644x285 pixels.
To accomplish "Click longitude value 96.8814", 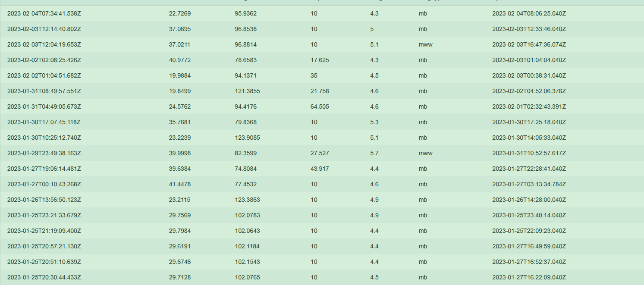I will pos(242,44).
